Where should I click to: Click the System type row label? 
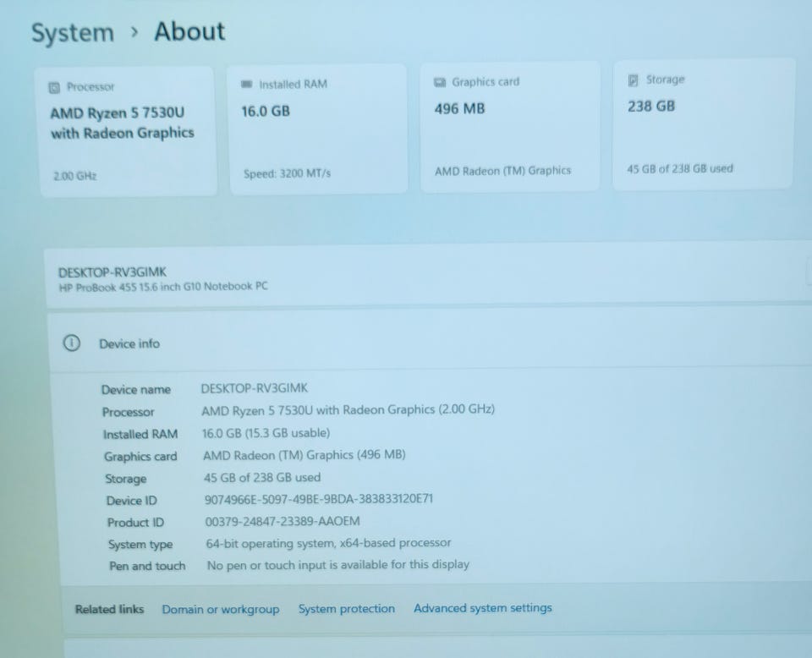coord(140,545)
